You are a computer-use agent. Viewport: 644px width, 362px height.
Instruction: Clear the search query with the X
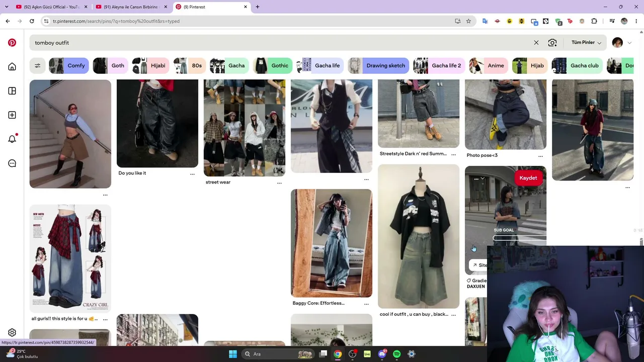536,43
